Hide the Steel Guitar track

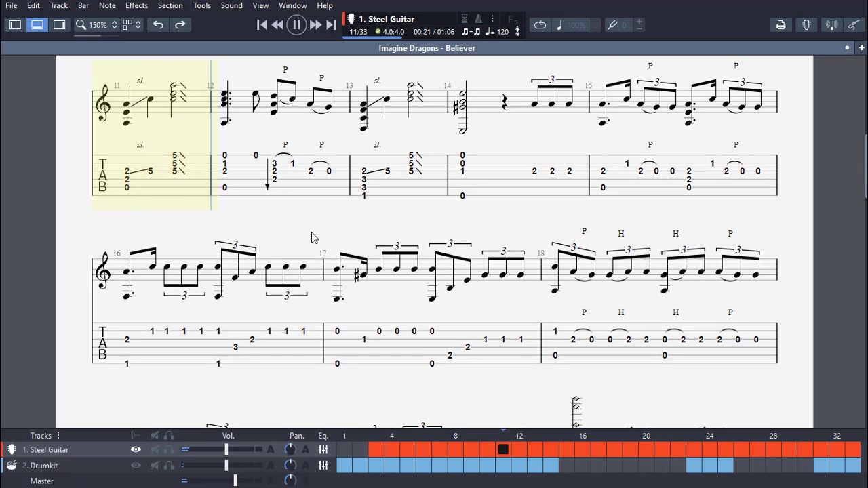coord(136,449)
